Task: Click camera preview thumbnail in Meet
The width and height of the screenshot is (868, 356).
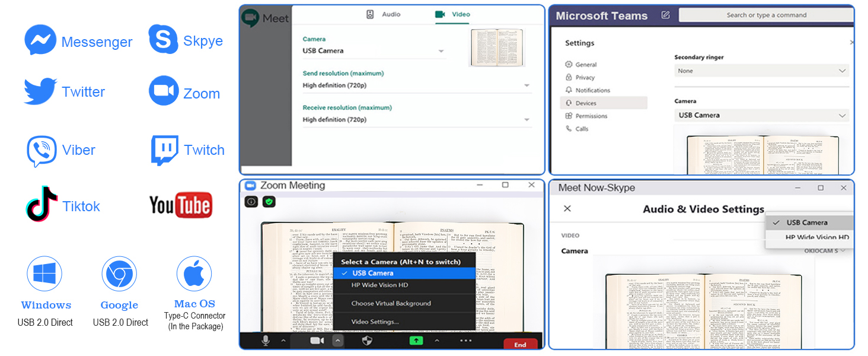Action: point(497,47)
